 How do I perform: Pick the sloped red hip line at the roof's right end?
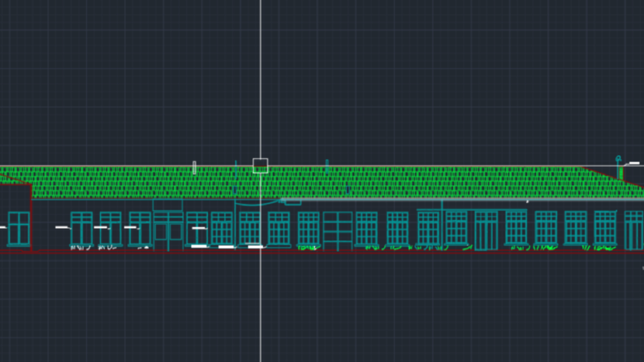pyautogui.click(x=613, y=176)
